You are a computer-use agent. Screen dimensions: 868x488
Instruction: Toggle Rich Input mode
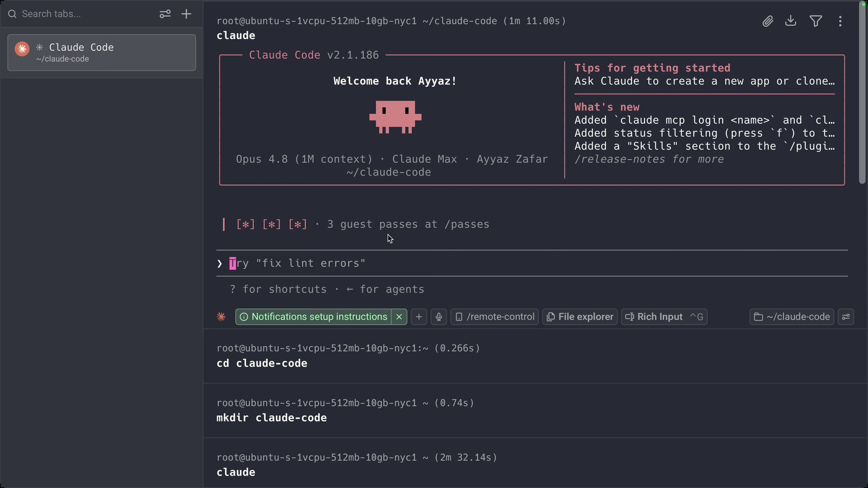tap(664, 317)
